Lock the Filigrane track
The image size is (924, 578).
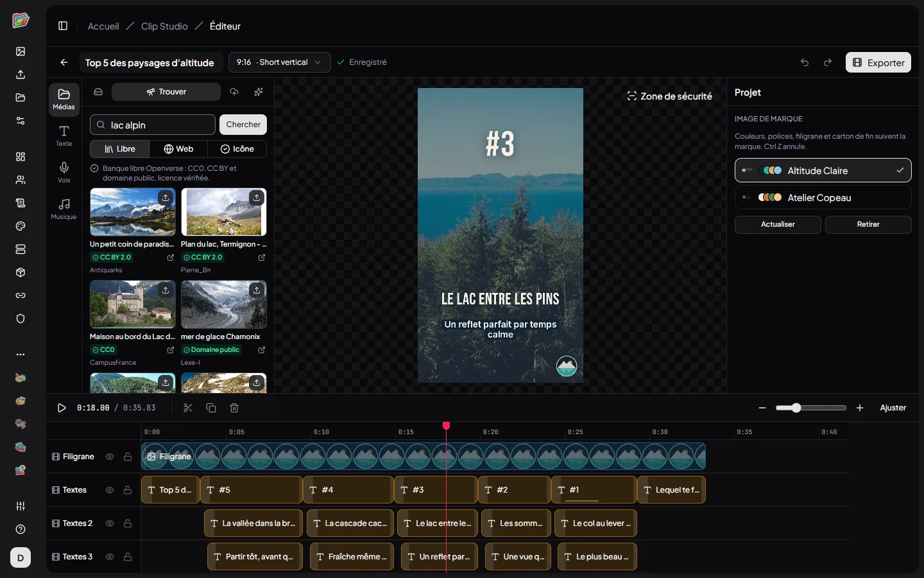coord(128,457)
